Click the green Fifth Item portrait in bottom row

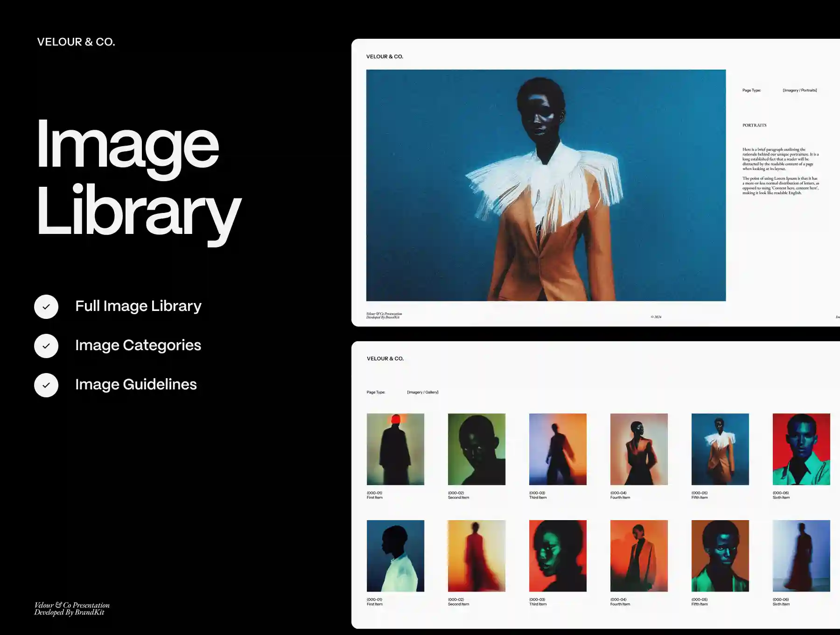[x=720, y=556]
